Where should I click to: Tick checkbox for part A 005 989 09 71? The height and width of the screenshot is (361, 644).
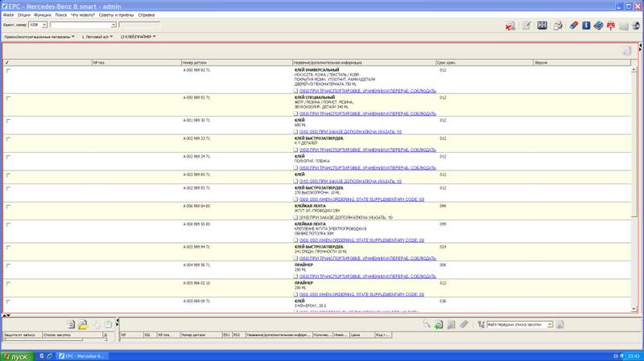point(8,302)
